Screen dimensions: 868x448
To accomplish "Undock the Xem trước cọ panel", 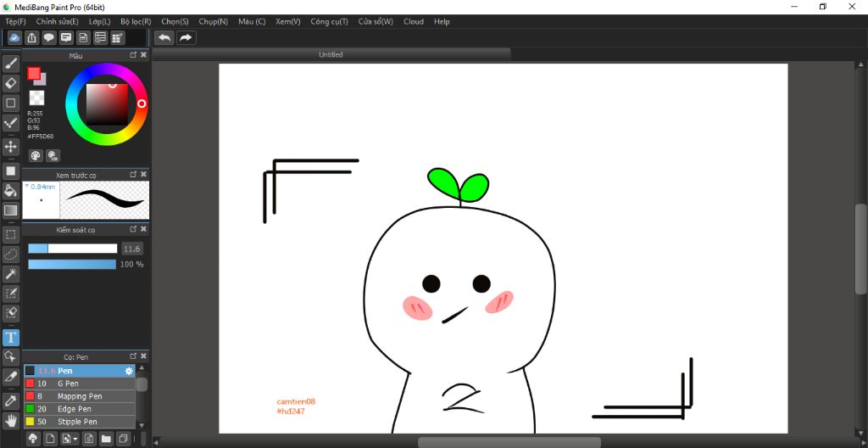I will click(x=133, y=174).
